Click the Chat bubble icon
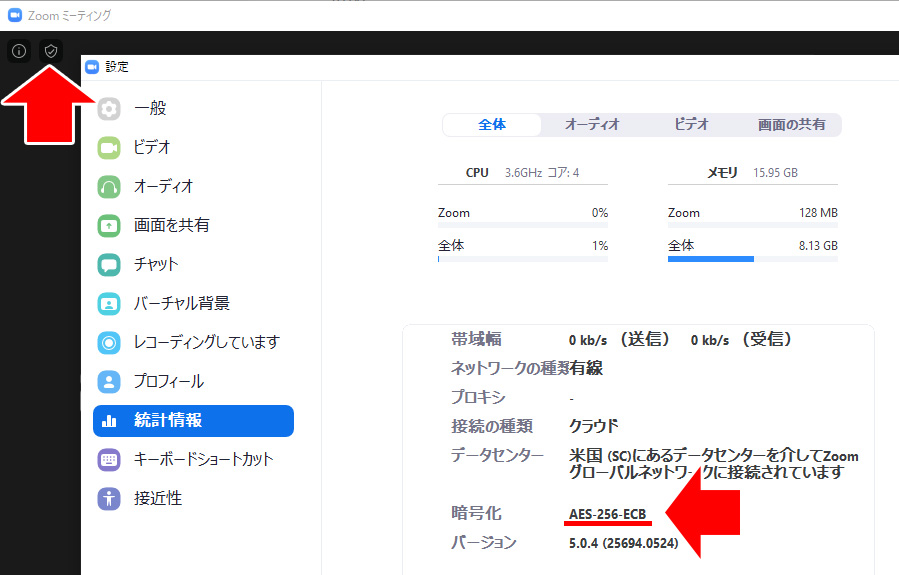 (109, 265)
